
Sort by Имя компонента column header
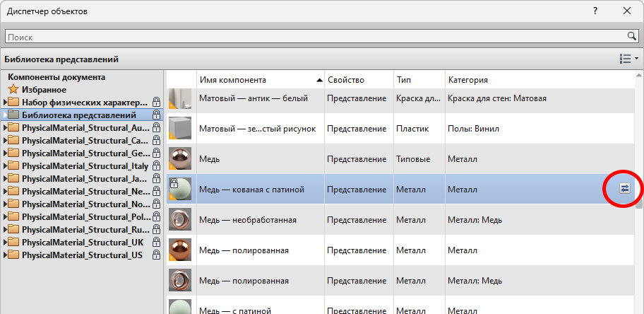click(x=261, y=80)
